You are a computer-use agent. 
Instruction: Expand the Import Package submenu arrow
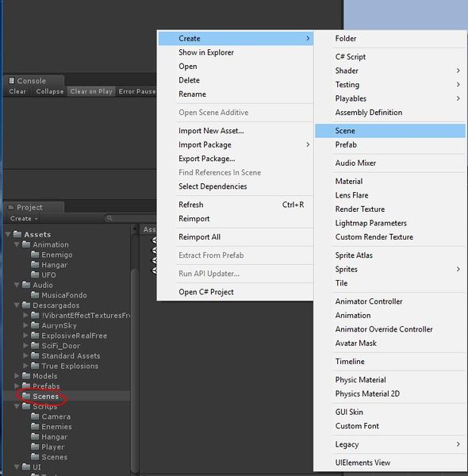(308, 145)
